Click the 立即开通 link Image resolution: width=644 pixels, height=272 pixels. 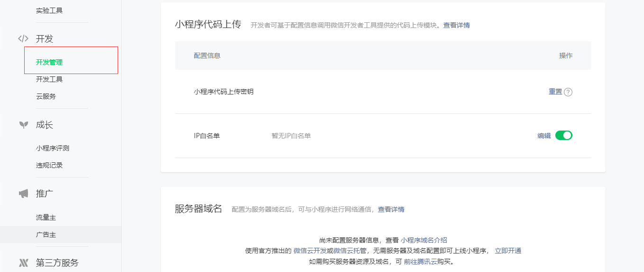pos(508,251)
